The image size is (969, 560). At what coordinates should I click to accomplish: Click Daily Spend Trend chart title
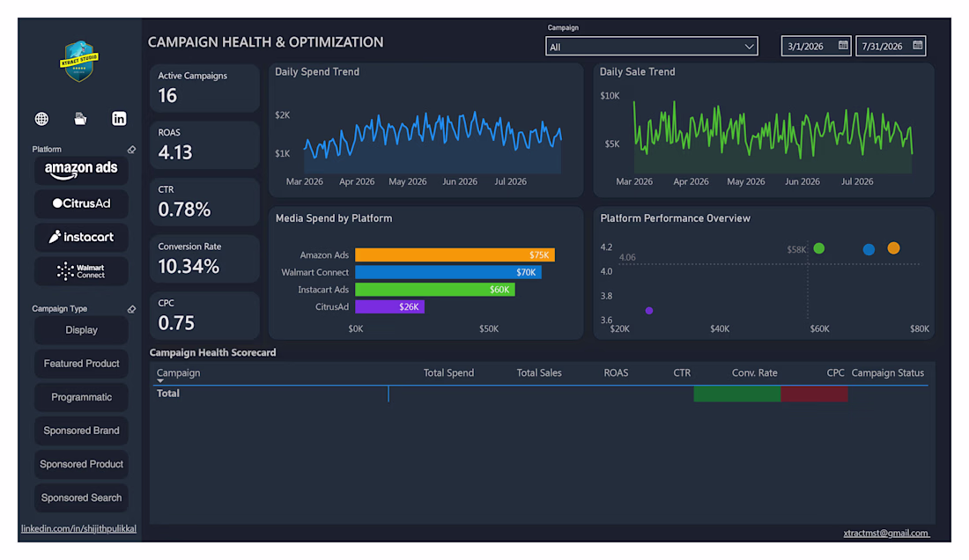317,71
